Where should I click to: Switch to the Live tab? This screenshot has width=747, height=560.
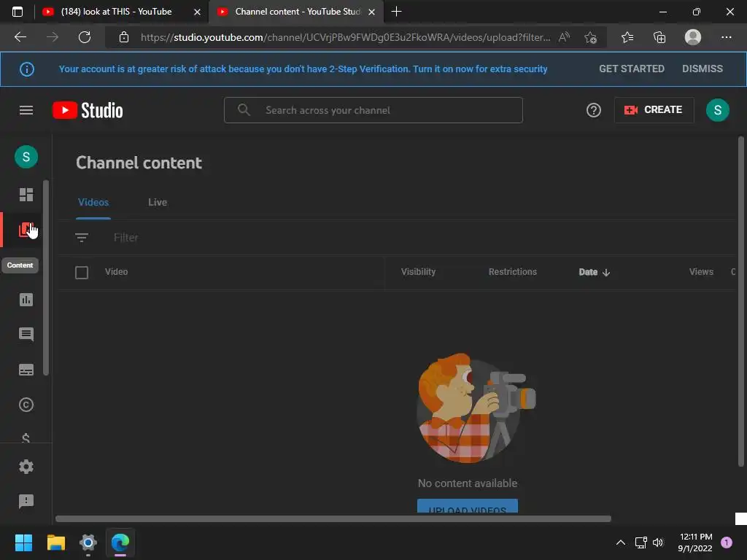pyautogui.click(x=158, y=203)
